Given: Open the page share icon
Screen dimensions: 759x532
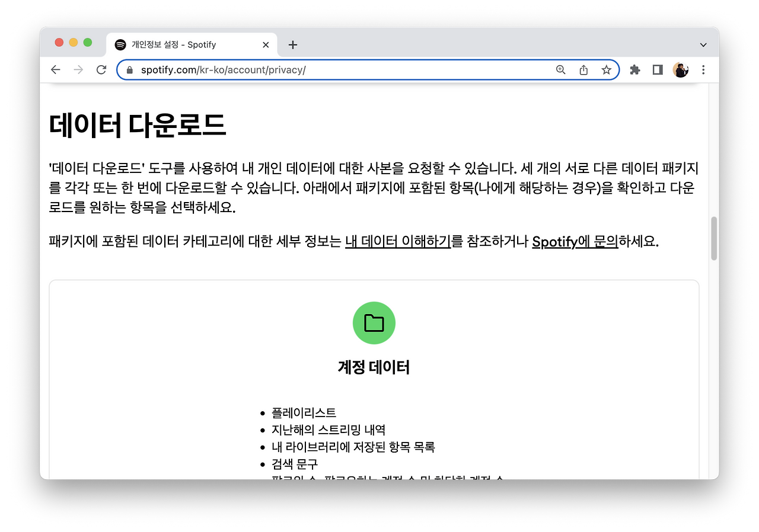Looking at the screenshot, I should (583, 69).
